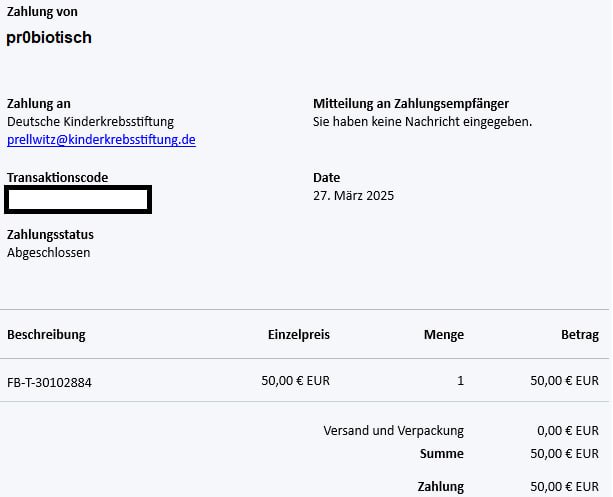Click the 'Einzelpreis' column header

coord(298,334)
